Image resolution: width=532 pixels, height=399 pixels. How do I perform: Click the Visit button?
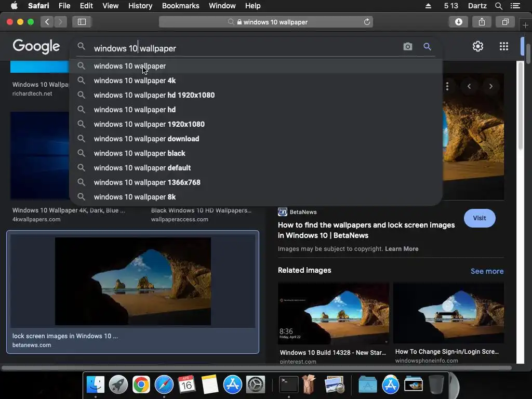[x=480, y=218]
